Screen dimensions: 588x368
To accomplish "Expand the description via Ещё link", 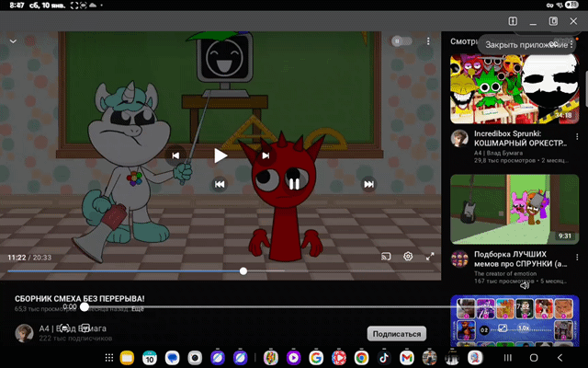I will pos(137,310).
